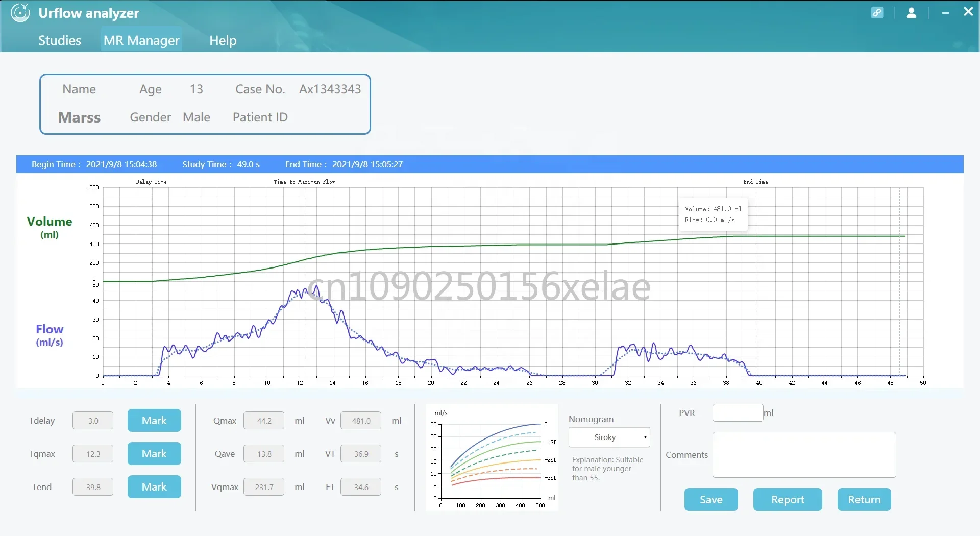Click into the PVR input field

(x=738, y=413)
